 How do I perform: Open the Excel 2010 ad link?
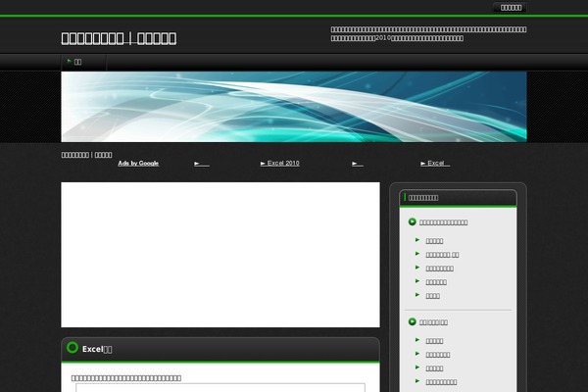point(279,164)
